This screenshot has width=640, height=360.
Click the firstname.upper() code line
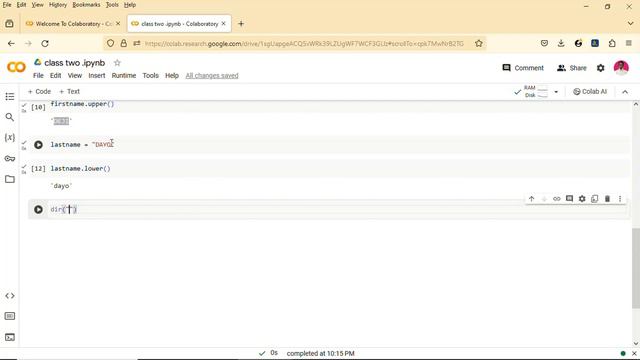[x=82, y=104]
